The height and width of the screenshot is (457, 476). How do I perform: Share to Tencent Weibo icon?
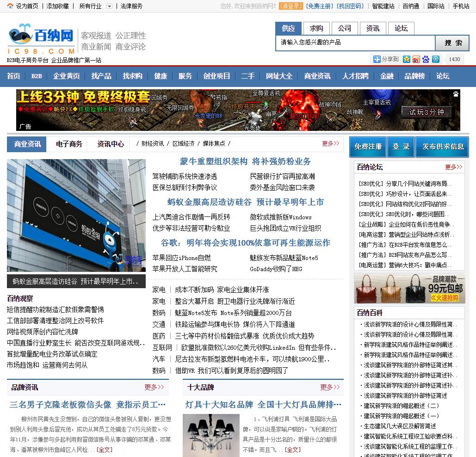436,59
